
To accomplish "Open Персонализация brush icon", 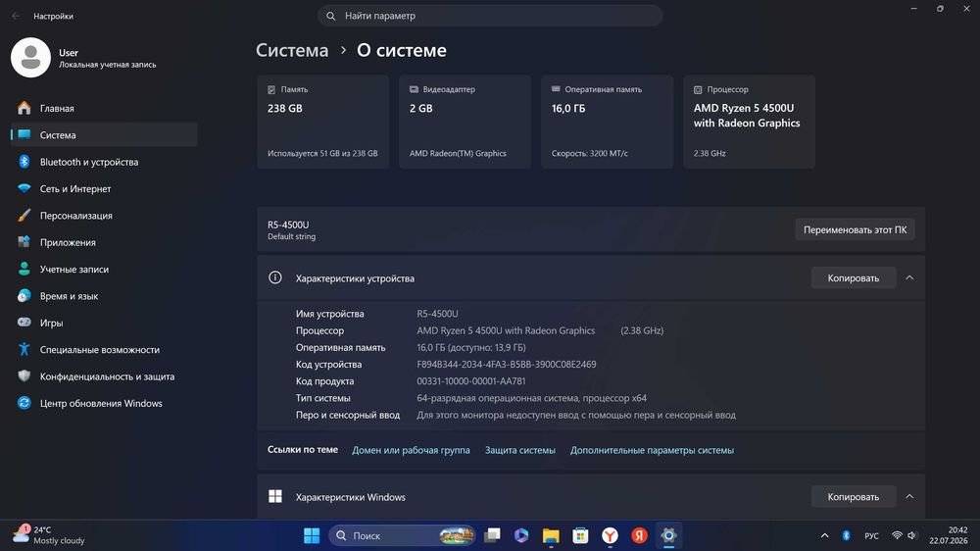I will (24, 215).
